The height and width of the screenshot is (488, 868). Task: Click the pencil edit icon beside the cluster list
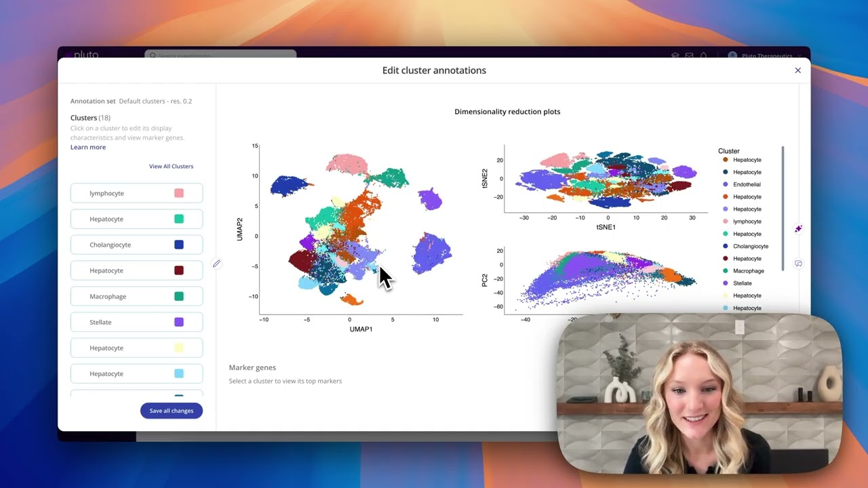click(x=216, y=264)
